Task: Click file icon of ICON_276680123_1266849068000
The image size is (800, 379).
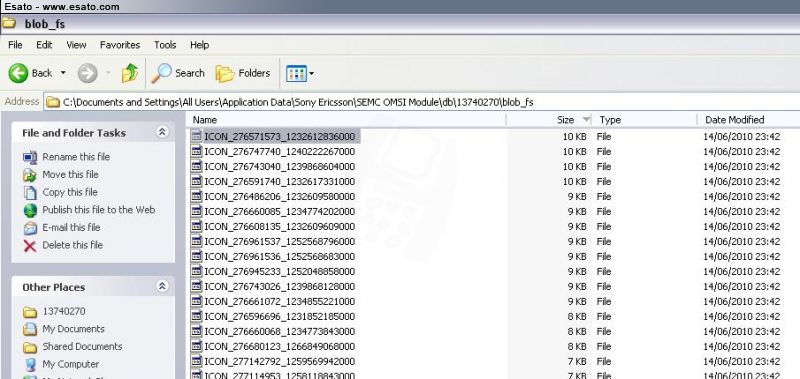Action: click(196, 346)
